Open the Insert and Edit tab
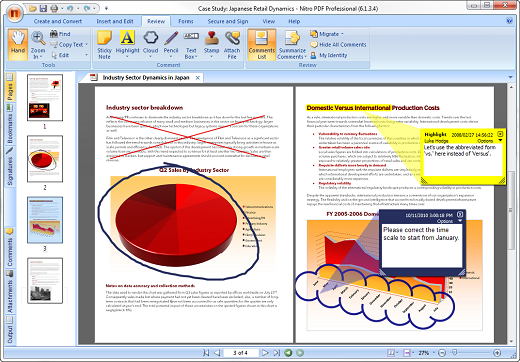 [x=115, y=21]
